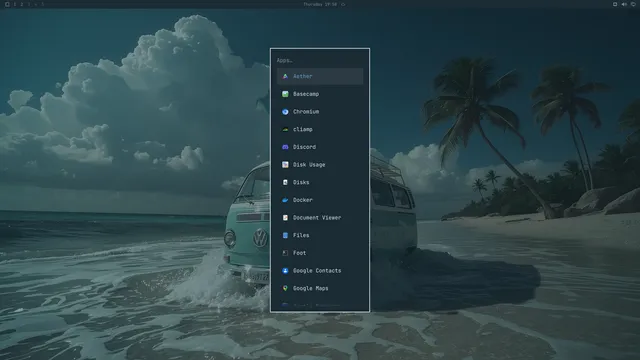Open the menu icon at top-left bar

[x=7, y=4]
